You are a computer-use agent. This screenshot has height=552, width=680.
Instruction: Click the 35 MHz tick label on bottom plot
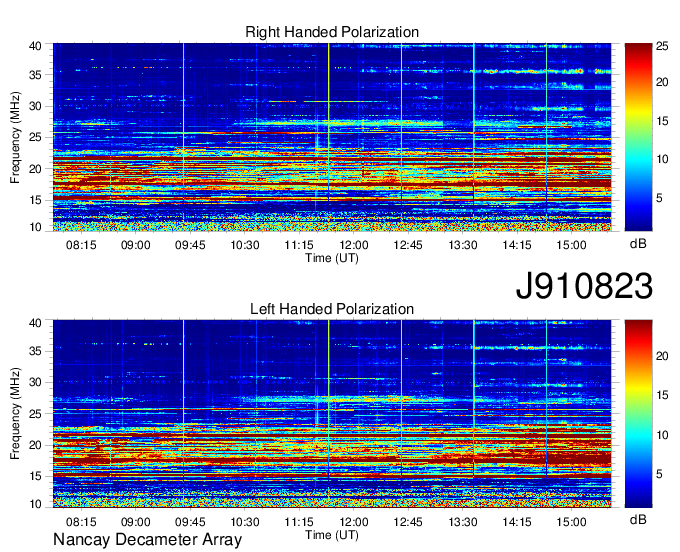[35, 351]
